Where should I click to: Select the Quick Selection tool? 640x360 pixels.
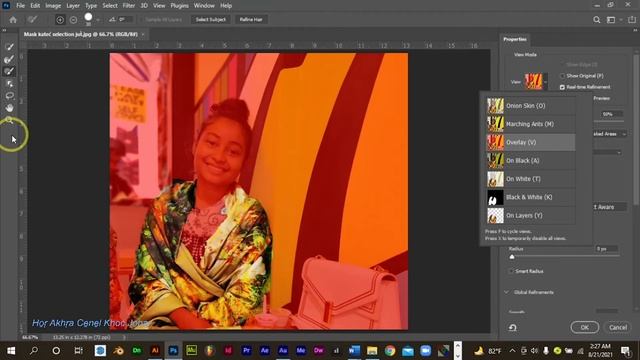[9, 47]
